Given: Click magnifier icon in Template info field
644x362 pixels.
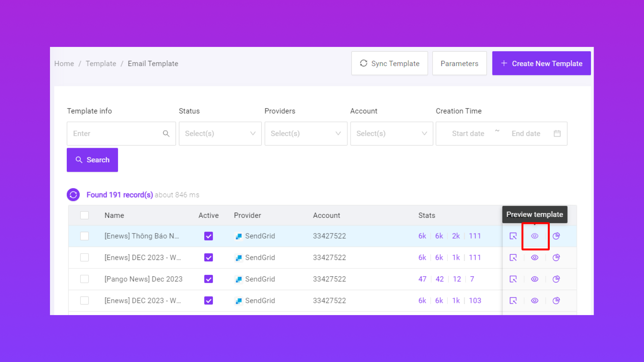Looking at the screenshot, I should pyautogui.click(x=166, y=133).
